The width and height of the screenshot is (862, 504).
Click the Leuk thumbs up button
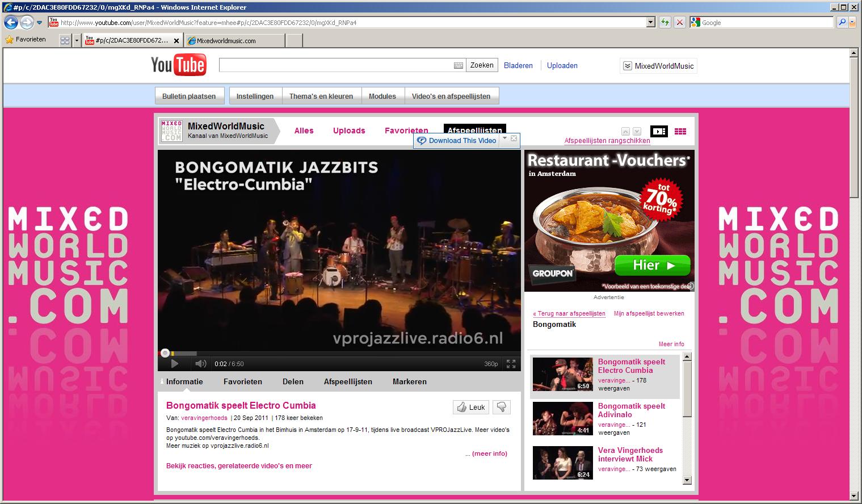pyautogui.click(x=471, y=407)
